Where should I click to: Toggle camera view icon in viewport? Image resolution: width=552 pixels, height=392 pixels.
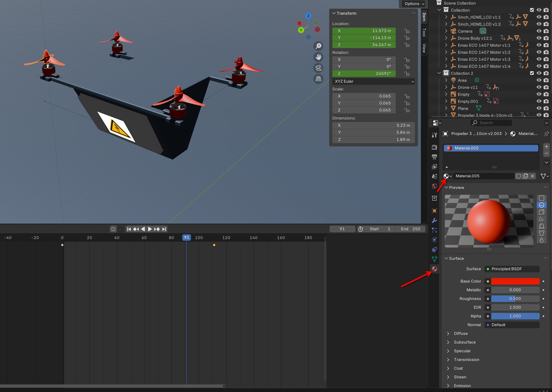[318, 68]
